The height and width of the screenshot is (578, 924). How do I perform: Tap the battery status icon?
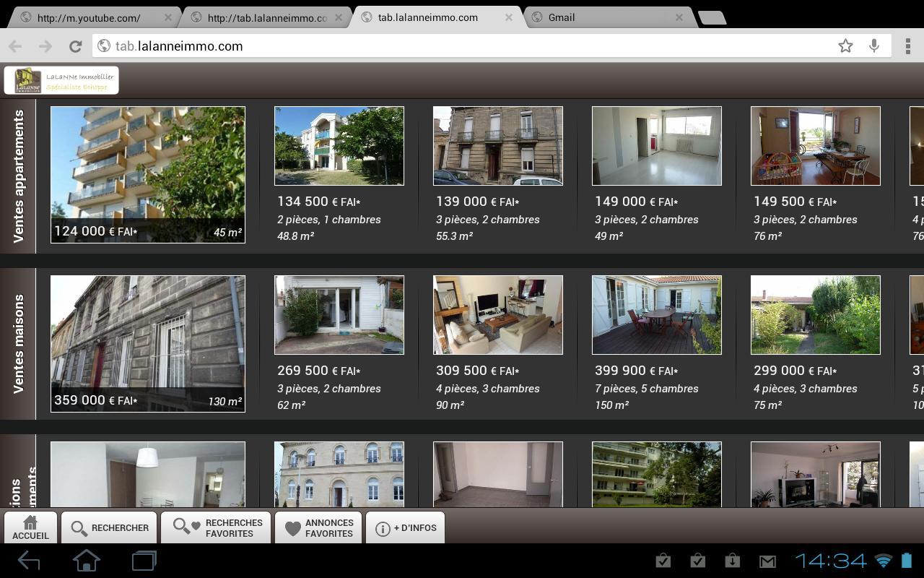coord(907,561)
